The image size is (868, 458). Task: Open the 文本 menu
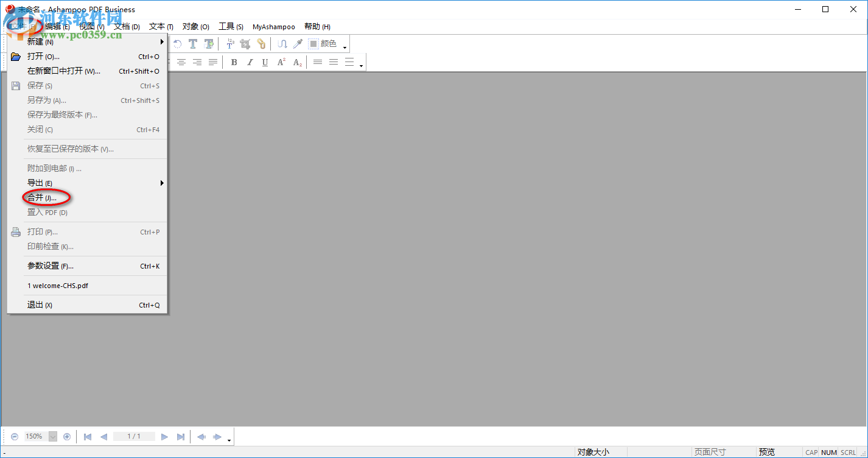coord(161,27)
